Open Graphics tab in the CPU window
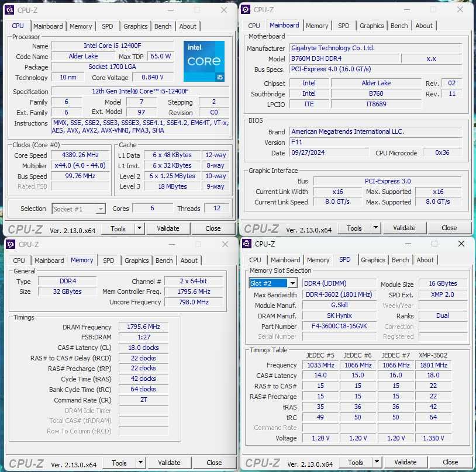Screen dimensions: 476x472 [136, 26]
